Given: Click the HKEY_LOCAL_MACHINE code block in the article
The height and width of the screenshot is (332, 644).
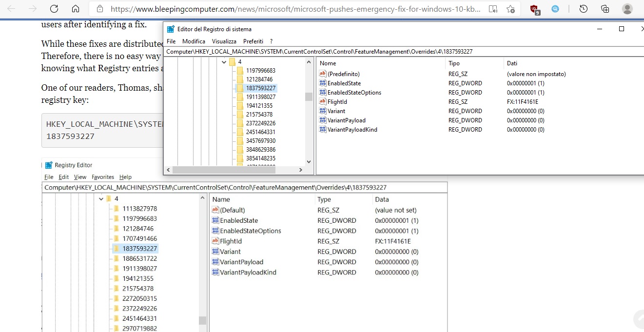Looking at the screenshot, I should click(x=102, y=130).
